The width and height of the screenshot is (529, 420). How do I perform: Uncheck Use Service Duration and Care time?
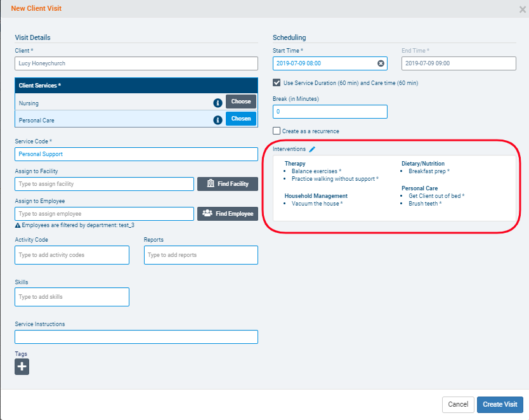[x=277, y=83]
